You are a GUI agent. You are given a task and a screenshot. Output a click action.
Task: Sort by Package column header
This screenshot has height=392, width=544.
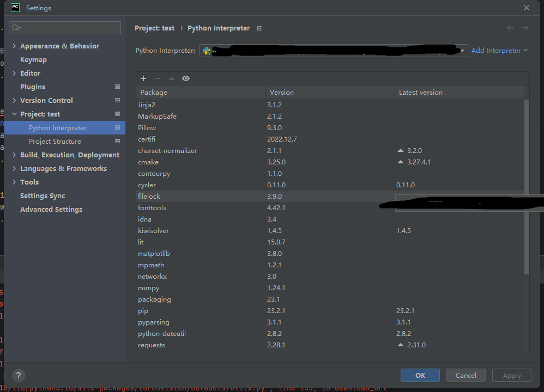201,92
